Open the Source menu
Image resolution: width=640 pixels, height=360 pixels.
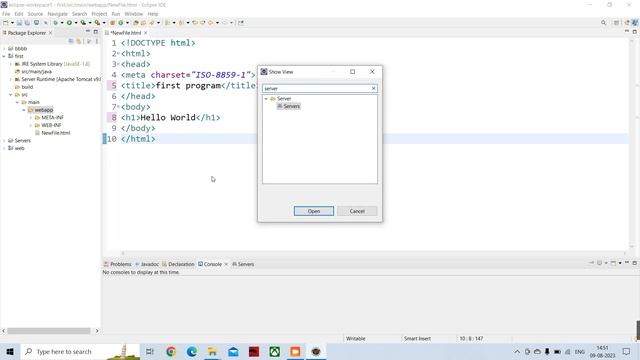point(35,14)
